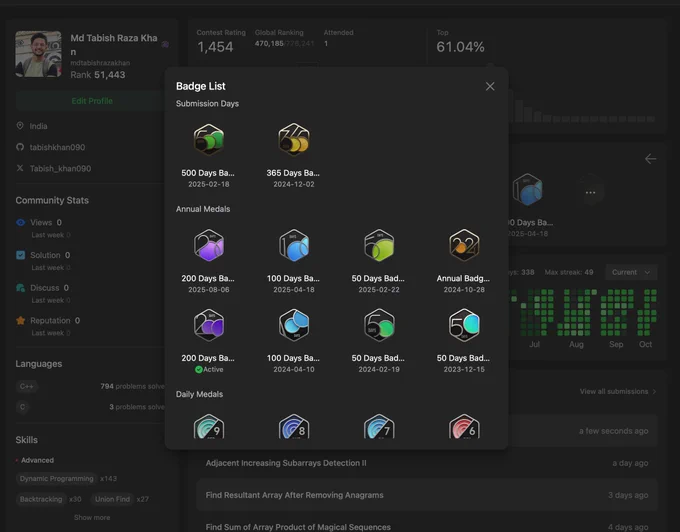Screen dimensions: 680x532
Task: Select the Backtracking skill tag
Action: pos(41,499)
